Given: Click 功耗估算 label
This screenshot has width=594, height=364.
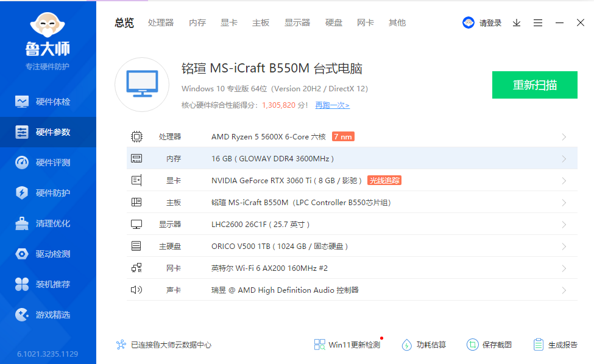Looking at the screenshot, I should pos(431,345).
